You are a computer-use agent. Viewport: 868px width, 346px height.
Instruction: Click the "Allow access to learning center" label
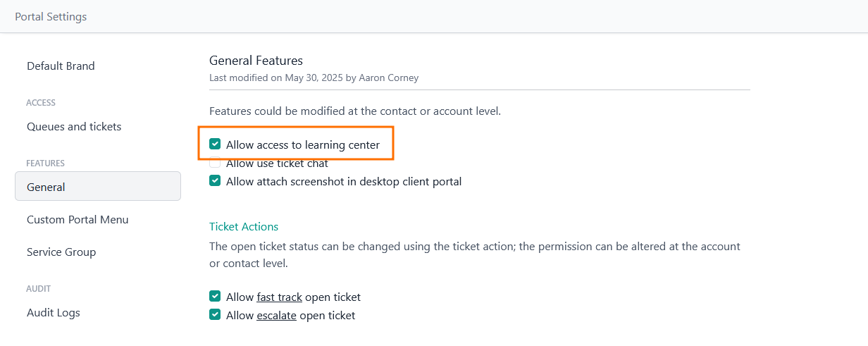[303, 145]
